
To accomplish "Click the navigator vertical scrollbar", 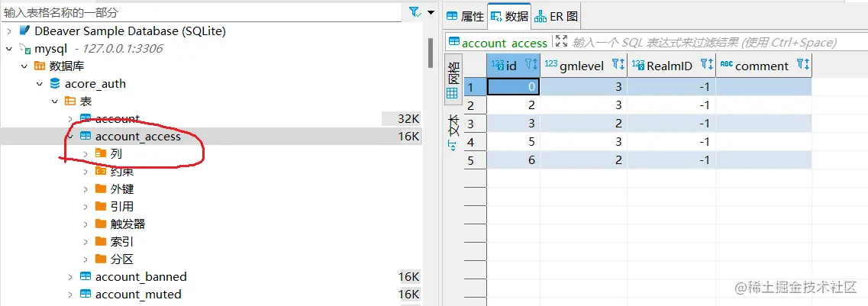I will coord(431,53).
